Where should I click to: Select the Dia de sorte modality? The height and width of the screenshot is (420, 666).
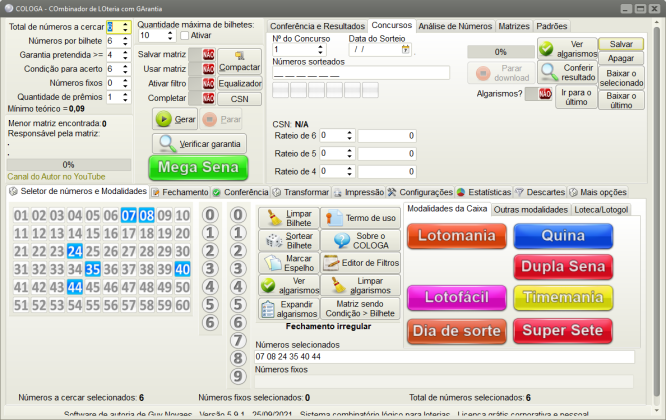[457, 331]
